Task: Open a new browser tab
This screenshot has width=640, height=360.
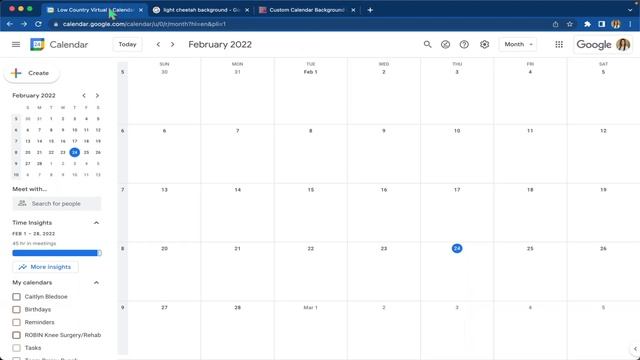Action: (370, 10)
